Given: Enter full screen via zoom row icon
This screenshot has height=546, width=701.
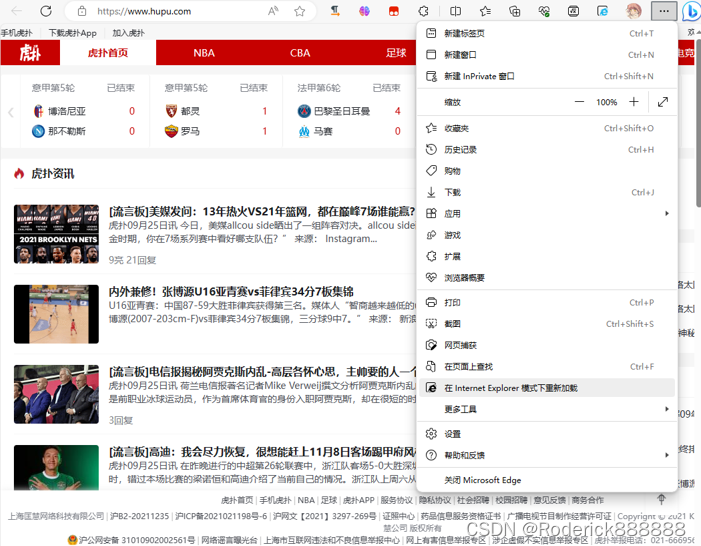Looking at the screenshot, I should [663, 102].
